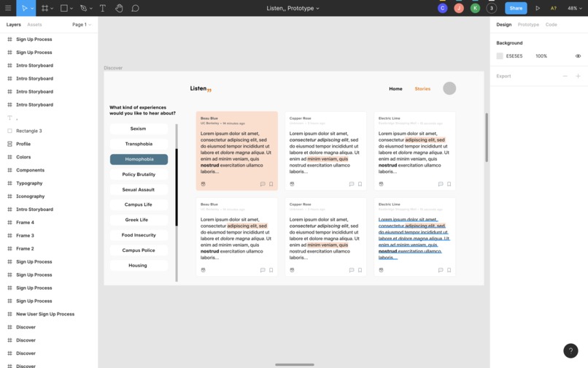This screenshot has width=588, height=368.
Task: Click the Sexism category button
Action: pos(139,129)
